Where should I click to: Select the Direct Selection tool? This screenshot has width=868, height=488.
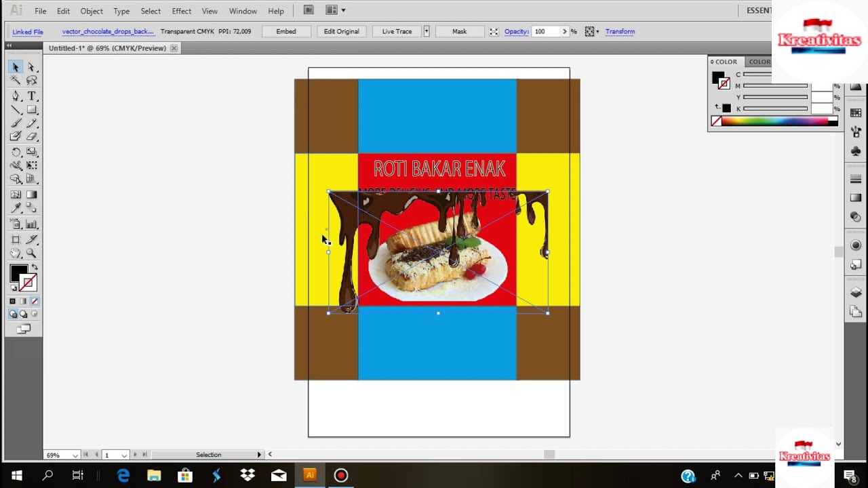(31, 67)
